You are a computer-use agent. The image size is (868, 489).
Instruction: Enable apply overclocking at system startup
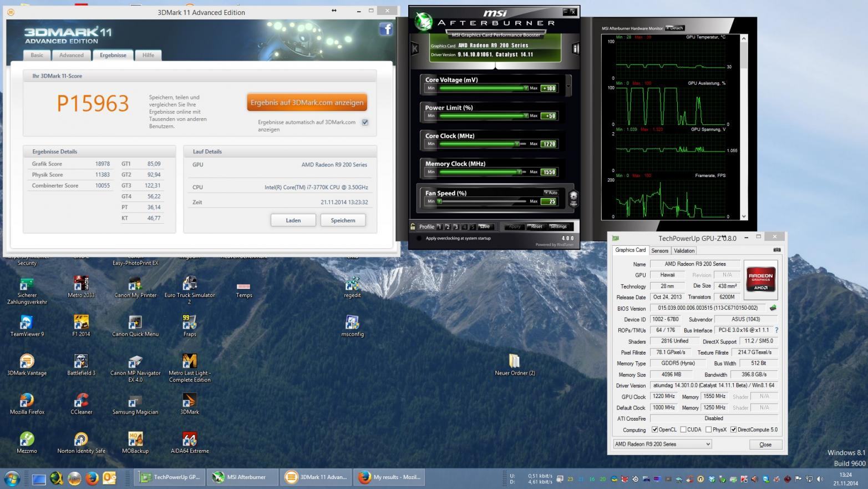419,238
